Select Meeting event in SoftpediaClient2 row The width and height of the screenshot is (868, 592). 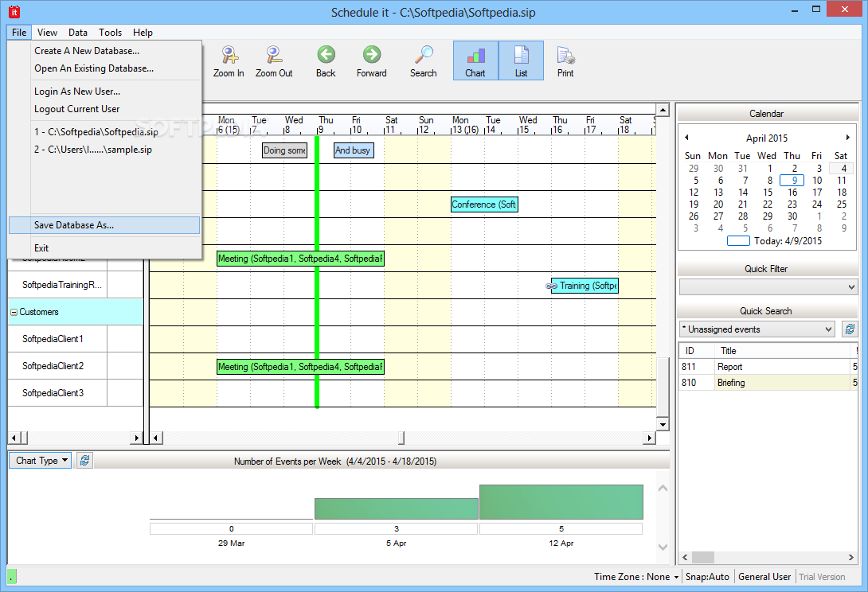[300, 367]
